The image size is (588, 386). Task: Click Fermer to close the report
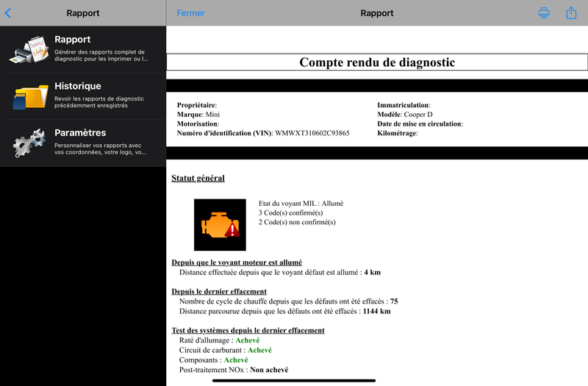click(x=190, y=13)
